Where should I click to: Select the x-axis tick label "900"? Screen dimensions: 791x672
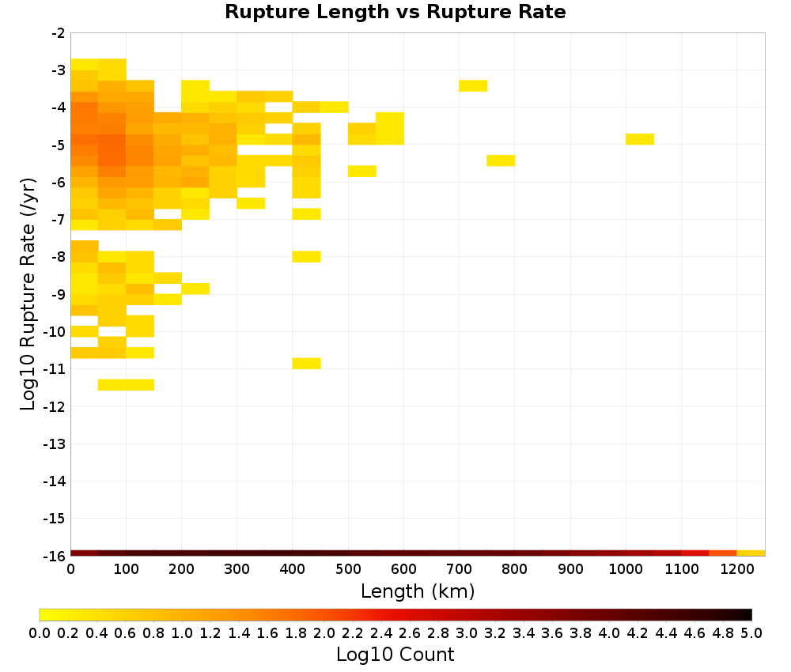570,569
